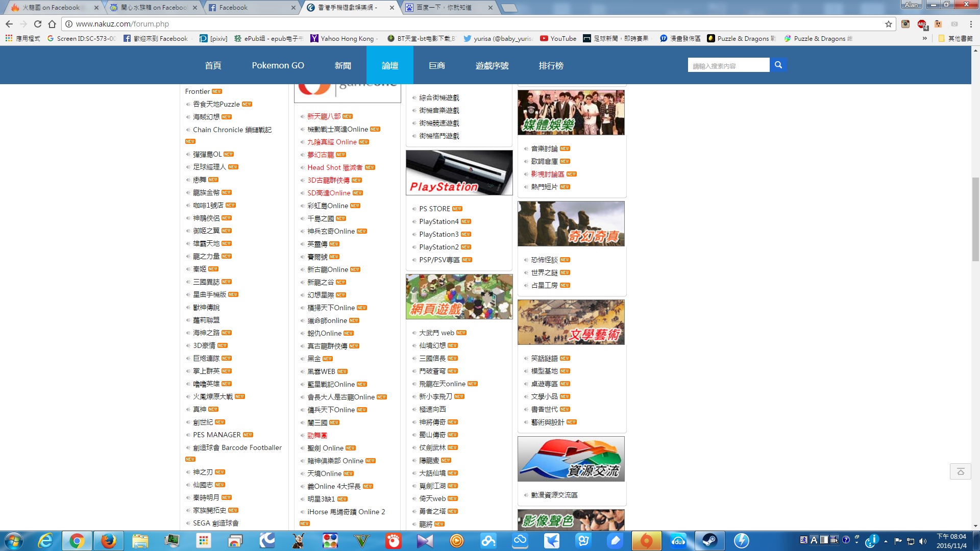The image size is (980, 551).
Task: Click the site search input field
Action: coord(728,65)
